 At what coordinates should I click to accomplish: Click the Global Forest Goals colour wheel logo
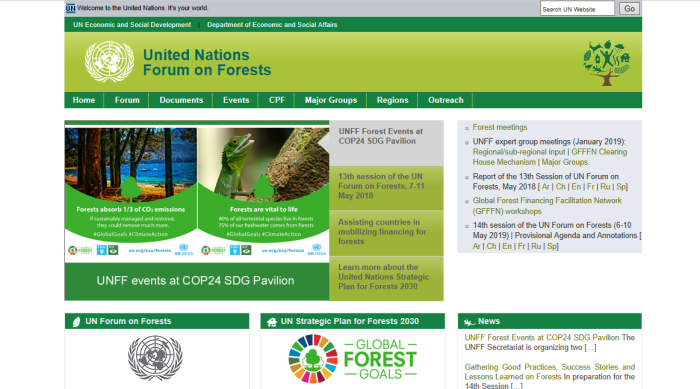313,359
